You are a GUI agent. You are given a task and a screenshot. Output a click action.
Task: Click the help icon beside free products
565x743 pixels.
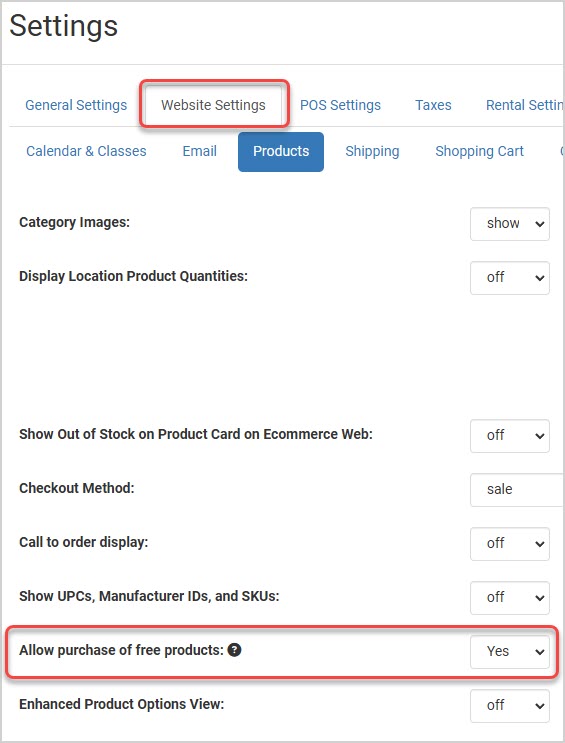(234, 650)
